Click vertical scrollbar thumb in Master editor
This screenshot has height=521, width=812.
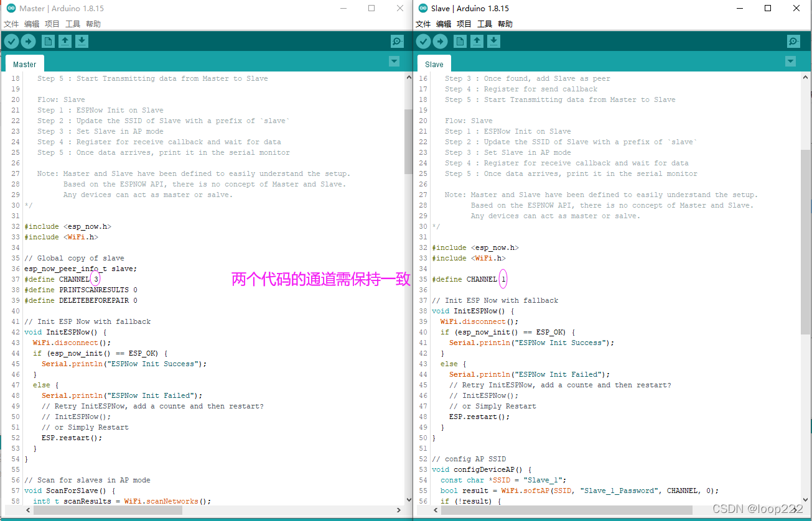408,142
